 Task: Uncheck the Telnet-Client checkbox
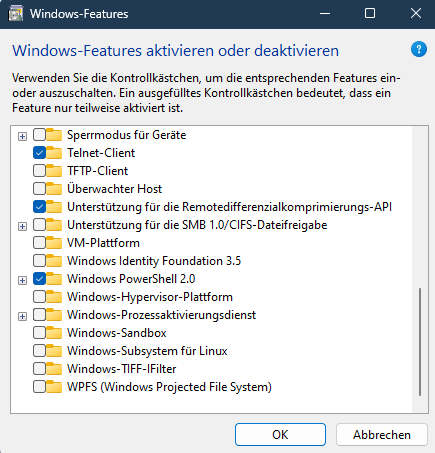tap(39, 153)
